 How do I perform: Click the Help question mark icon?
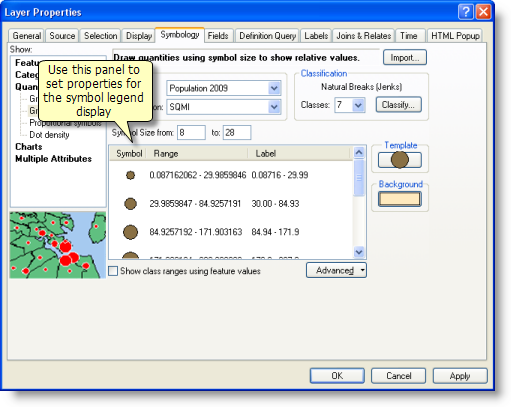point(466,12)
